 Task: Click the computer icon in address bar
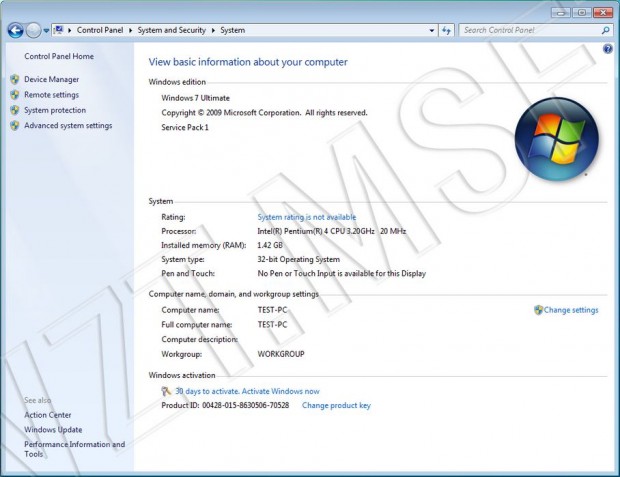[x=59, y=30]
